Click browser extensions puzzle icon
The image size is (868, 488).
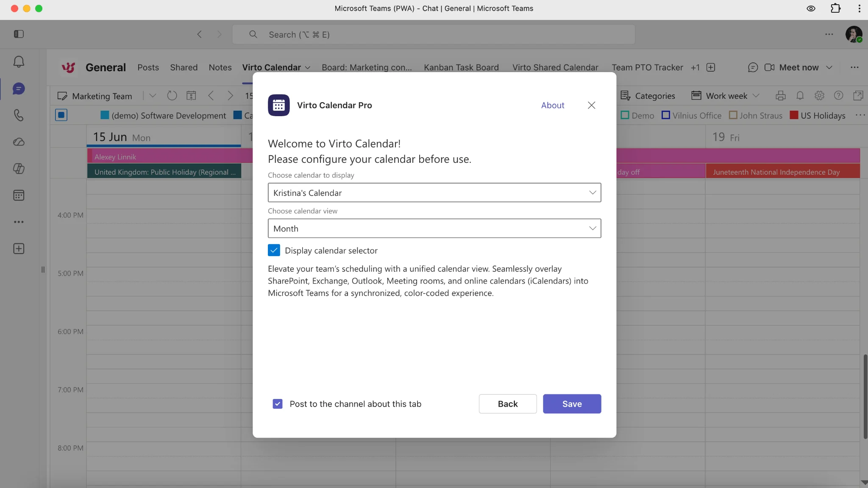pyautogui.click(x=835, y=8)
